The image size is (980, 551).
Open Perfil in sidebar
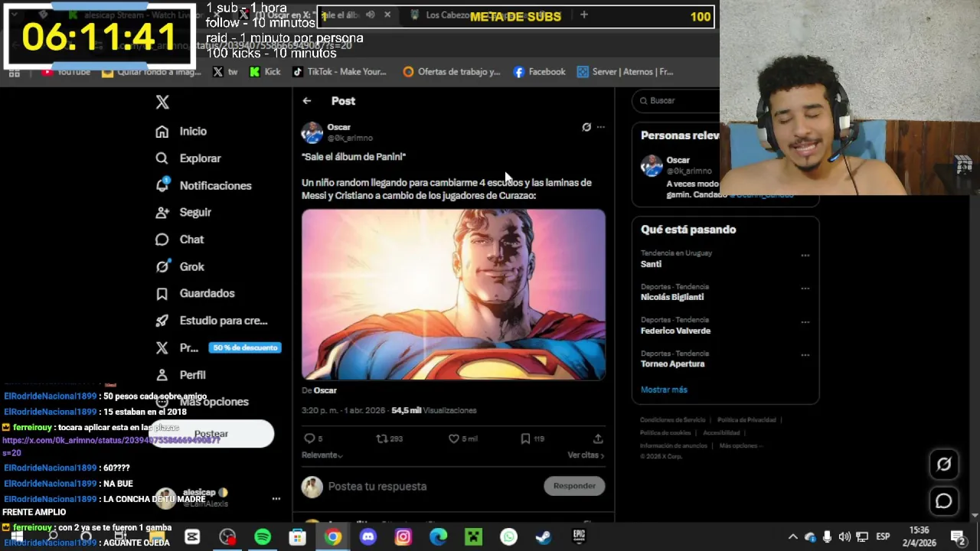(x=180, y=375)
